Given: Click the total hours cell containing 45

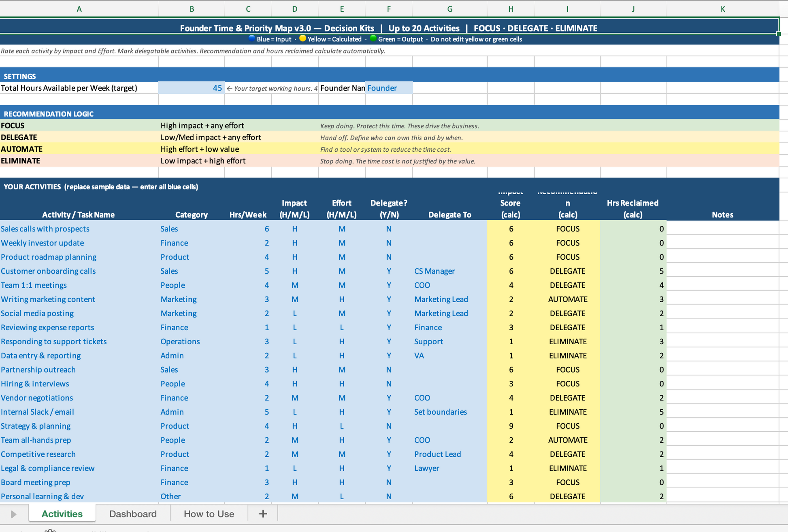Looking at the screenshot, I should (x=192, y=88).
